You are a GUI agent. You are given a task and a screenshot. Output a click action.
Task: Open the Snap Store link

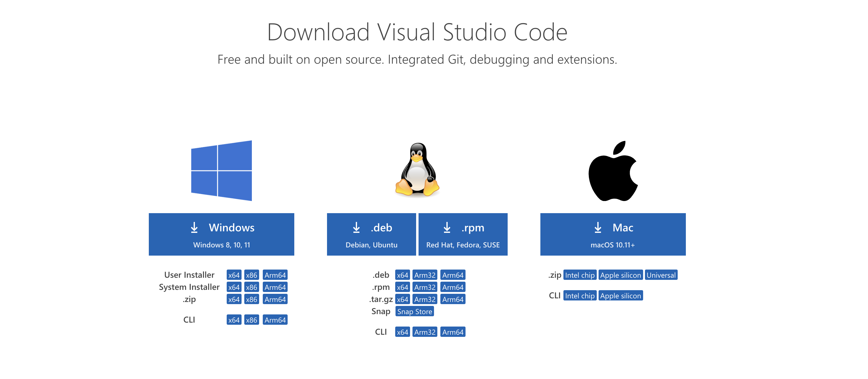(415, 312)
